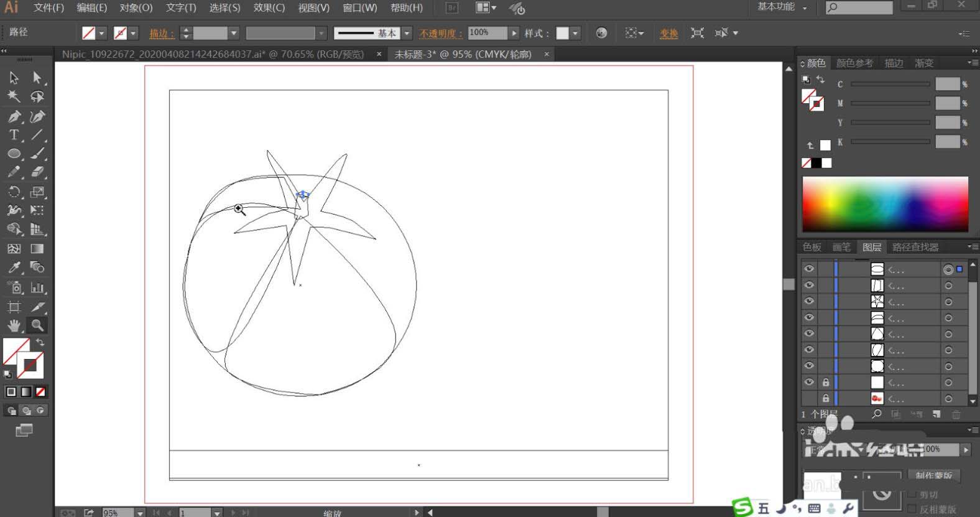Viewport: 980px width, 517px height.
Task: Select the Direct Selection tool
Action: tap(37, 78)
